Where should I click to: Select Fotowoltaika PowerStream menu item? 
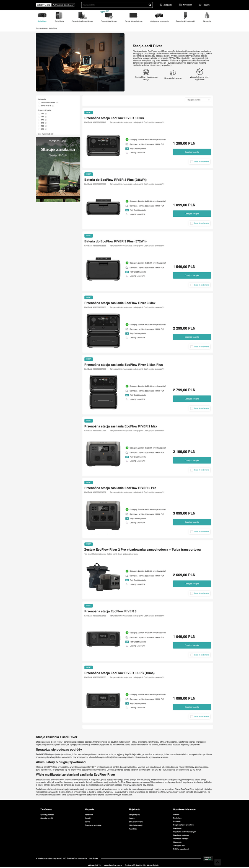tap(82, 21)
